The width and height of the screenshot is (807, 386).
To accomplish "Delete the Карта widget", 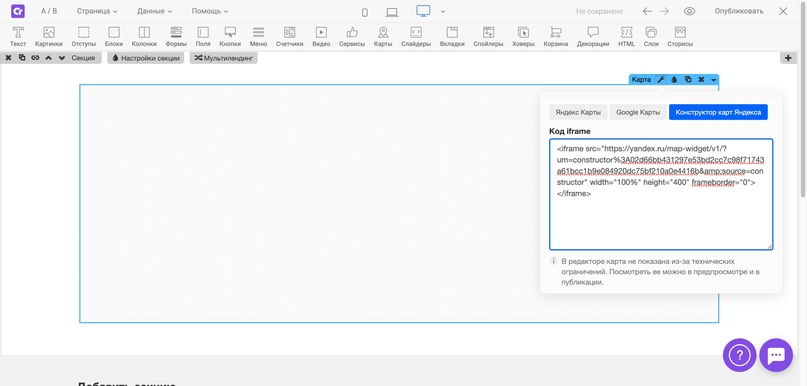I will click(x=701, y=80).
